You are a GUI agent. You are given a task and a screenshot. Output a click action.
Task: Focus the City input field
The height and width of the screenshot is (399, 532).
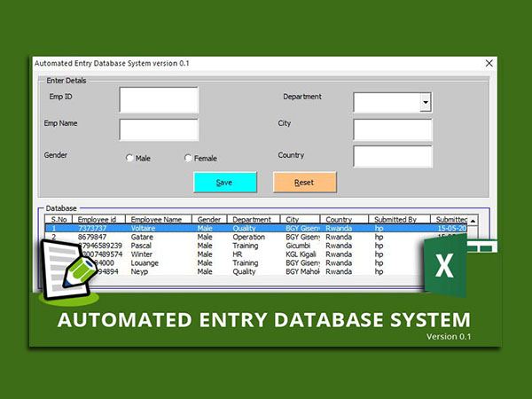pyautogui.click(x=392, y=129)
